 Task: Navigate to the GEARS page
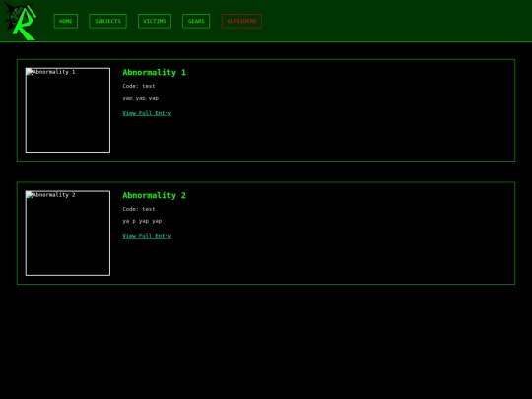click(196, 21)
